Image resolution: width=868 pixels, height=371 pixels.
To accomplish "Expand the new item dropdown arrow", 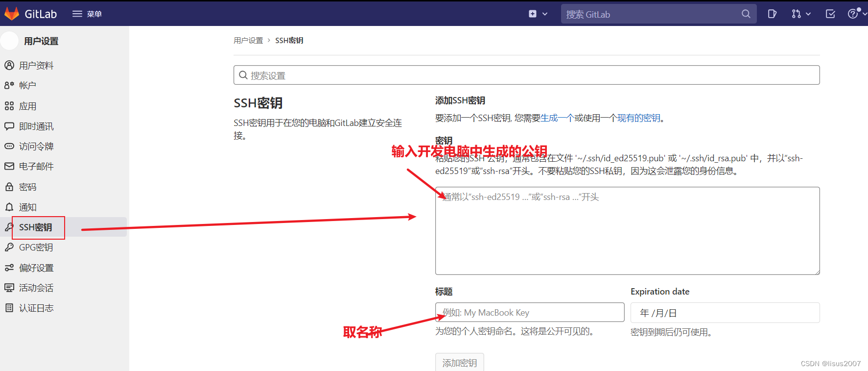I will coord(545,14).
